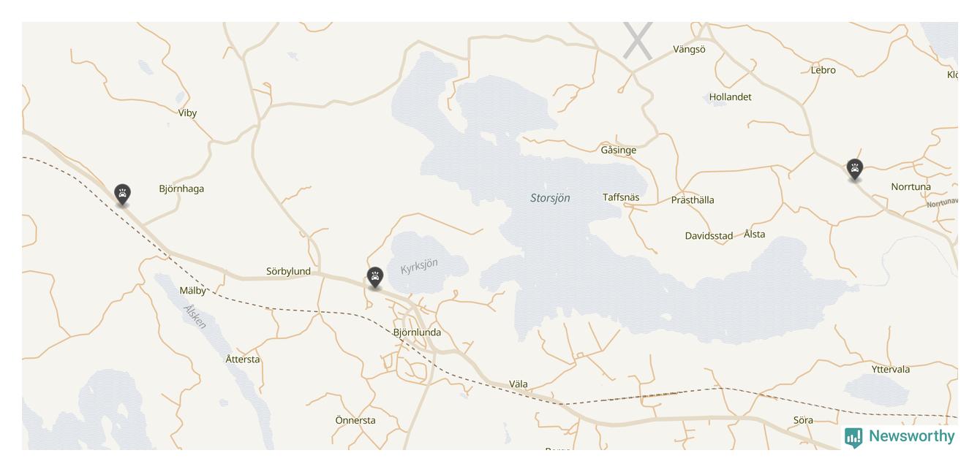980x472 pixels.
Task: Click the Newsworthy chart logo icon
Action: (x=853, y=437)
